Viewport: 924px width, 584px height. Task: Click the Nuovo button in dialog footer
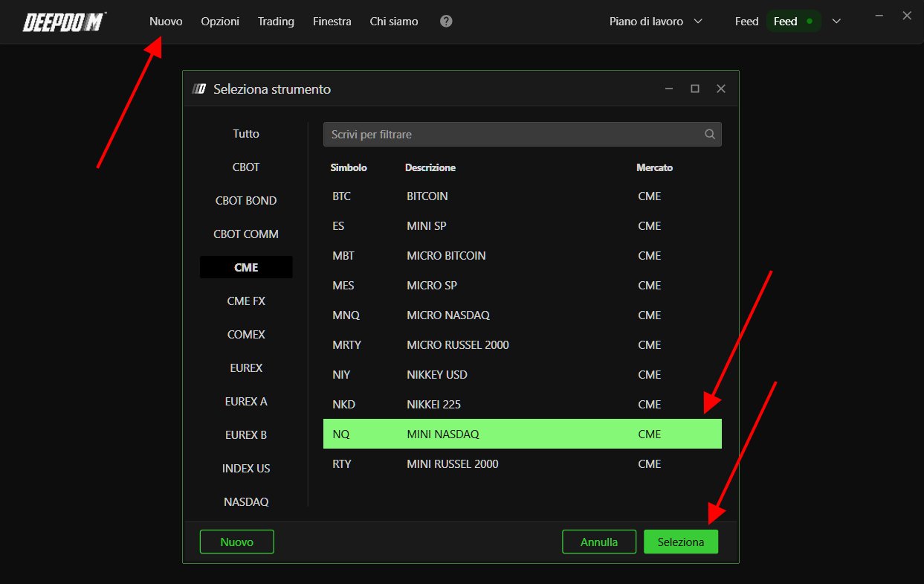pos(237,542)
